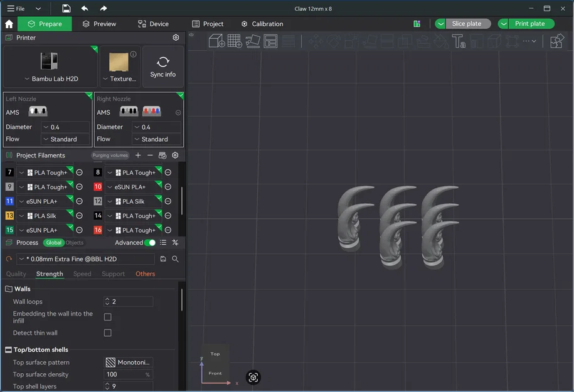Open Right Nozzle Diameter dropdown

point(156,127)
